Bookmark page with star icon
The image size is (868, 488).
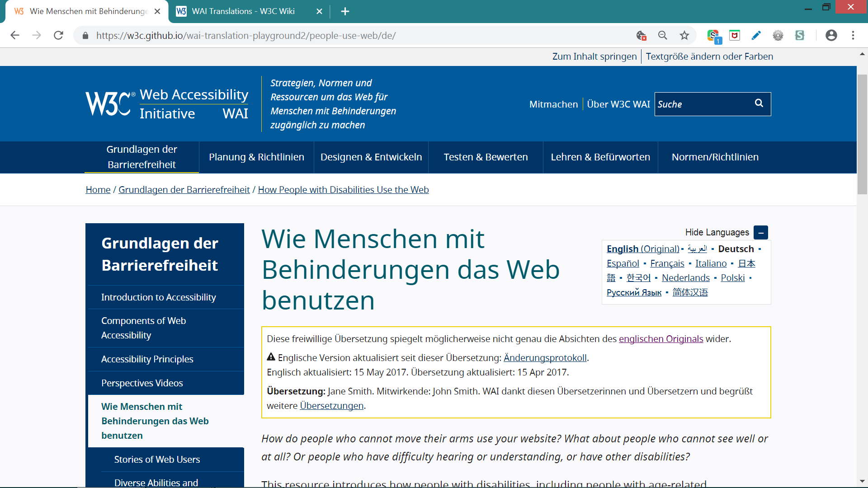684,35
